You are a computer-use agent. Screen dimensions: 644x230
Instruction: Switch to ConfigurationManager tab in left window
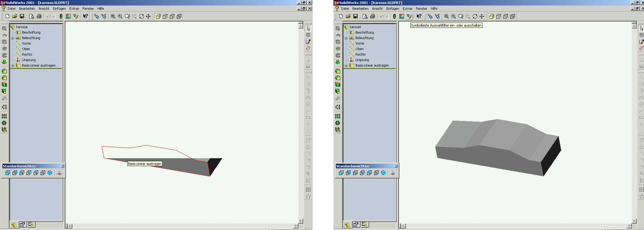[x=31, y=225]
